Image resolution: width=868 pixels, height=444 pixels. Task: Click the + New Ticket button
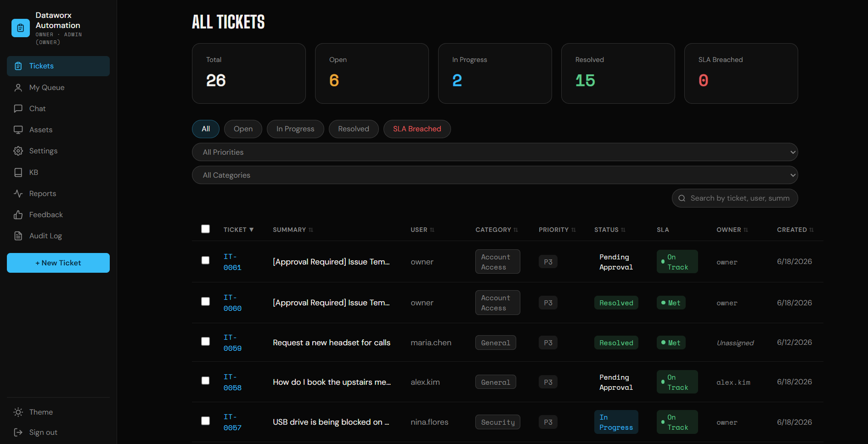point(58,263)
